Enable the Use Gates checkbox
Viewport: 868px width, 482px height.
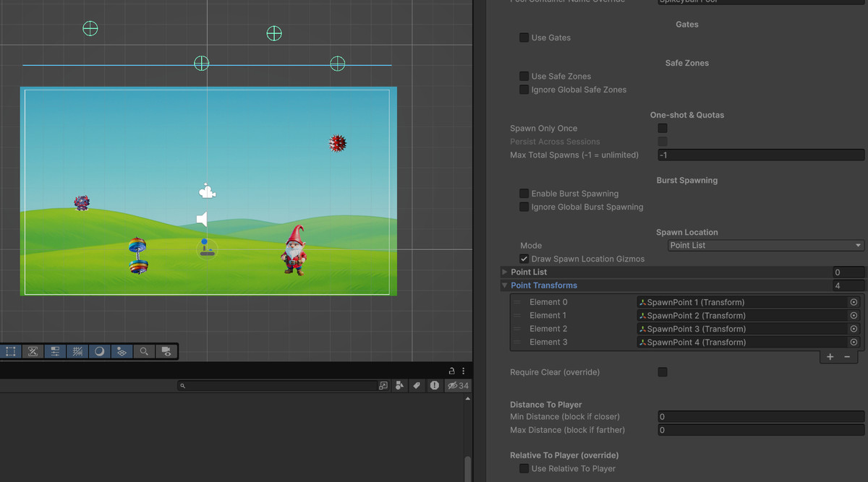[524, 38]
